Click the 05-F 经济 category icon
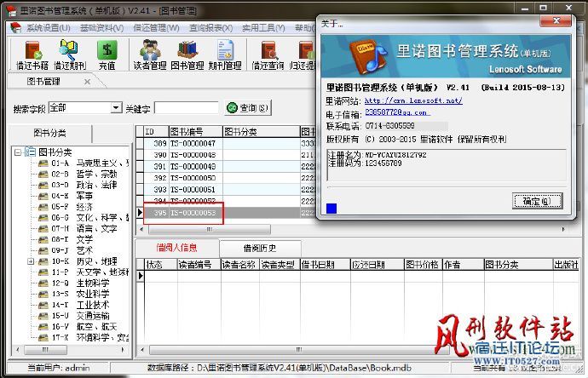This screenshot has height=378, width=588. click(43, 207)
